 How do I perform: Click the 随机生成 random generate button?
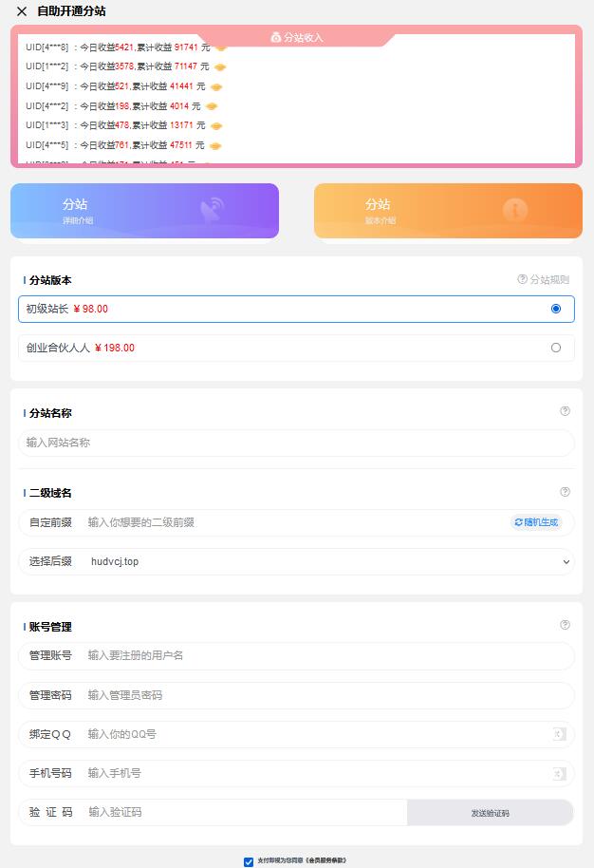pyautogui.click(x=536, y=522)
